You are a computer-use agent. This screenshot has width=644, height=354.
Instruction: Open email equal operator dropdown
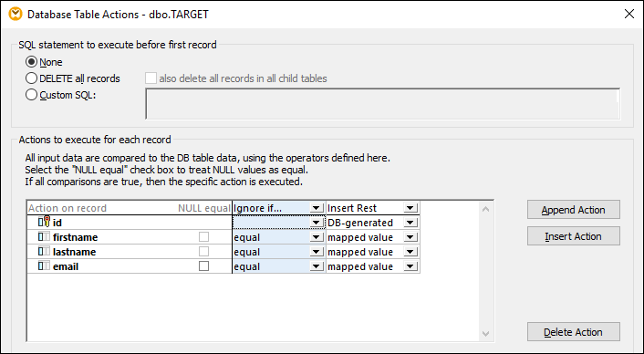316,266
